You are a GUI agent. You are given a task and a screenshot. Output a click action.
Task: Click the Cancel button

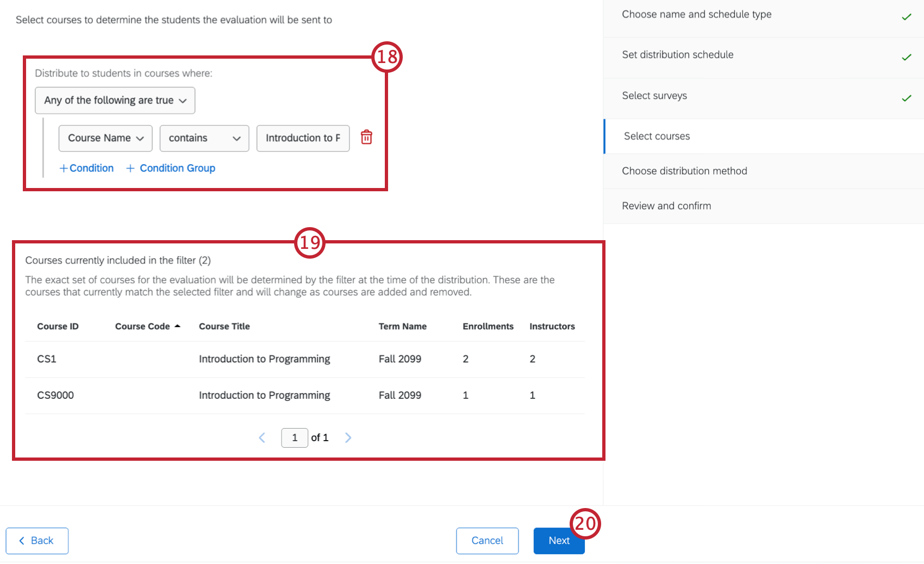click(x=487, y=541)
